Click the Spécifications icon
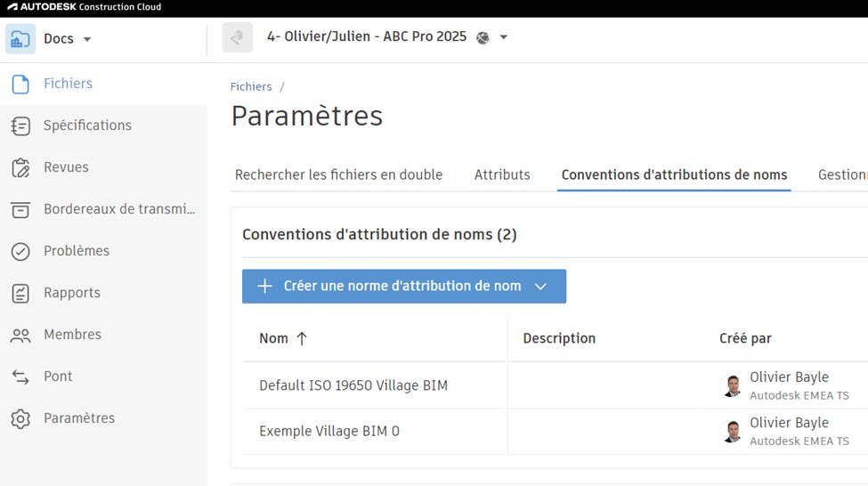This screenshot has width=868, height=486. pyautogui.click(x=20, y=126)
